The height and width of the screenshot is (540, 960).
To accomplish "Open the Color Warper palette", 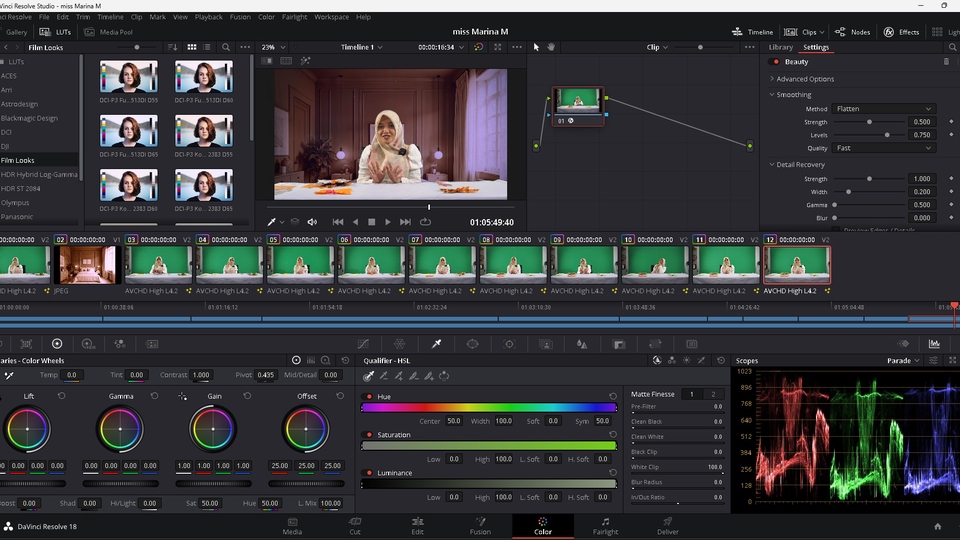I will [x=400, y=344].
